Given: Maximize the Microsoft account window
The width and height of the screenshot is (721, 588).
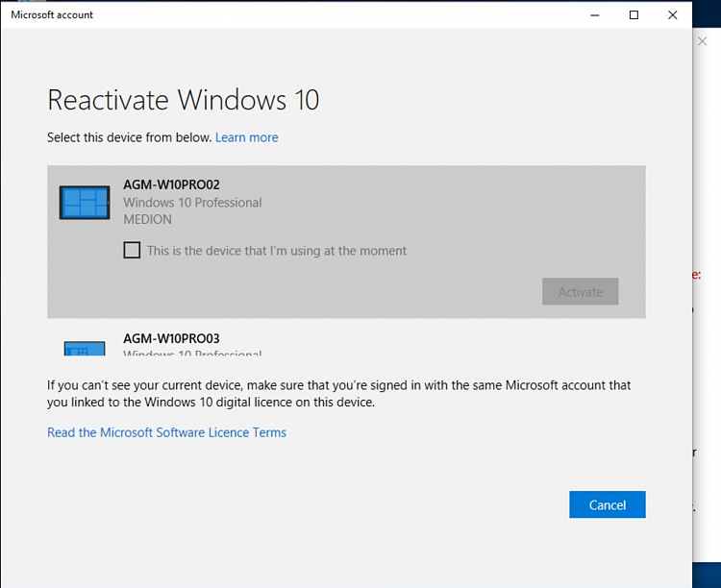Looking at the screenshot, I should point(634,15).
